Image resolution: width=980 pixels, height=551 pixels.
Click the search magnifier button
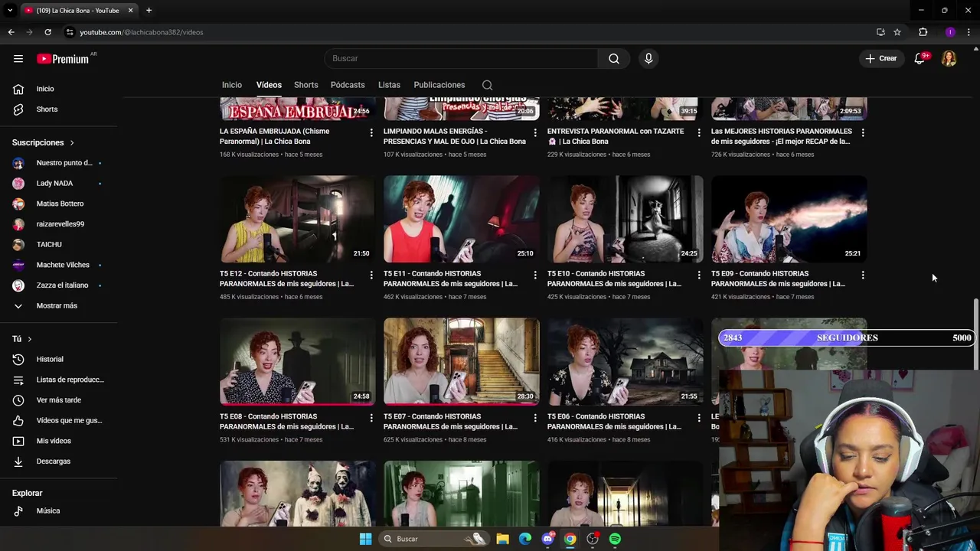tap(614, 59)
